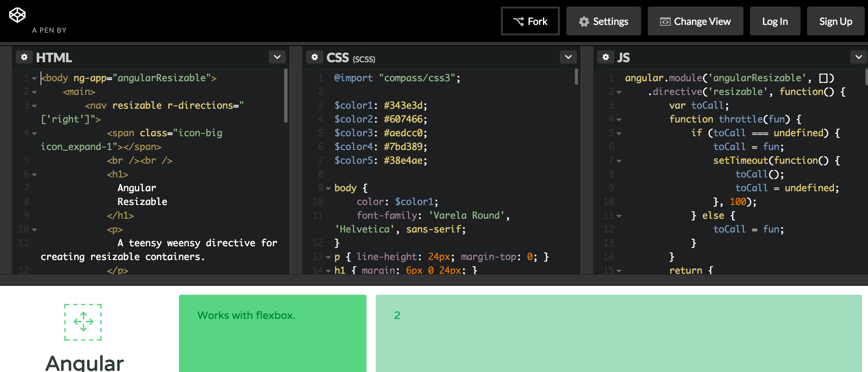Click the 'Angular' heading in preview
Image resolution: width=868 pixels, height=372 pixels.
[85, 363]
